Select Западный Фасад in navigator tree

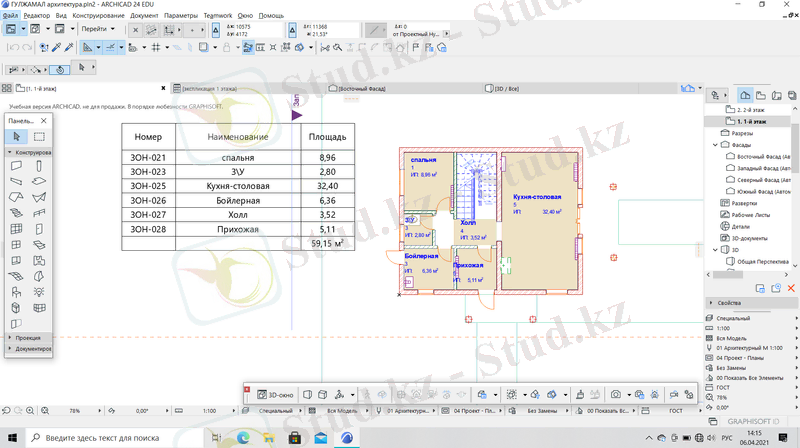coord(764,168)
